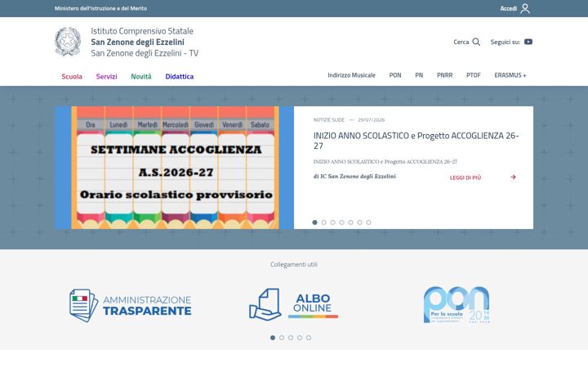Click Ministero dell'Istruzione e del Merito link
This screenshot has width=588, height=368.
click(100, 8)
